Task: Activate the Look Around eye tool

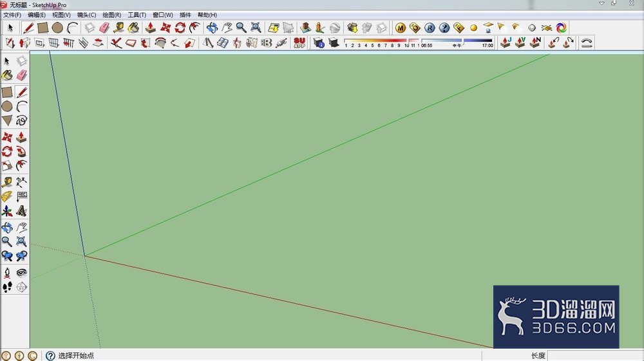Action: pyautogui.click(x=21, y=273)
